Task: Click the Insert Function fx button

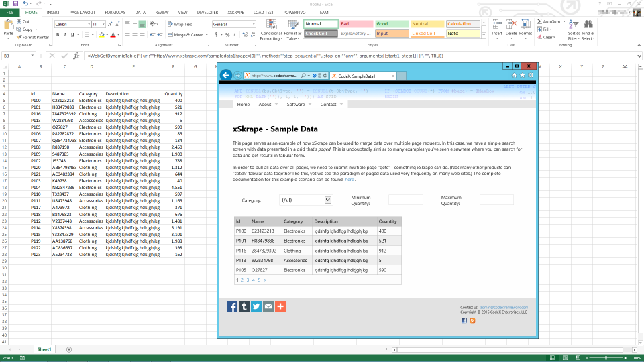Action: (x=76, y=56)
